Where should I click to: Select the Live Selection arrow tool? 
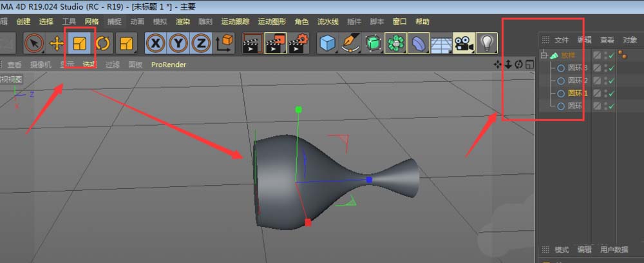tap(34, 43)
